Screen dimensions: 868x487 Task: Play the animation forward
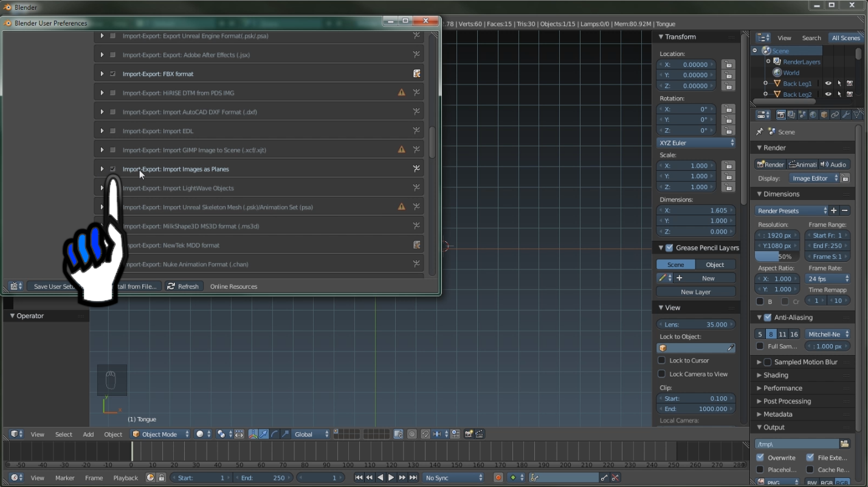[391, 478]
